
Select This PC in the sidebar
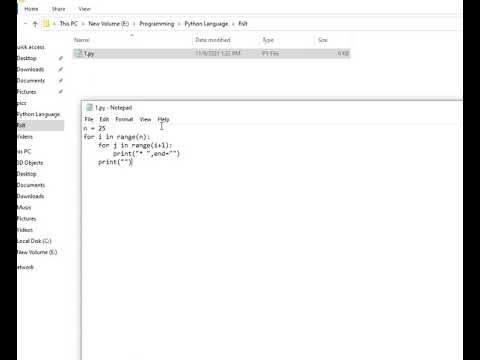(x=24, y=152)
